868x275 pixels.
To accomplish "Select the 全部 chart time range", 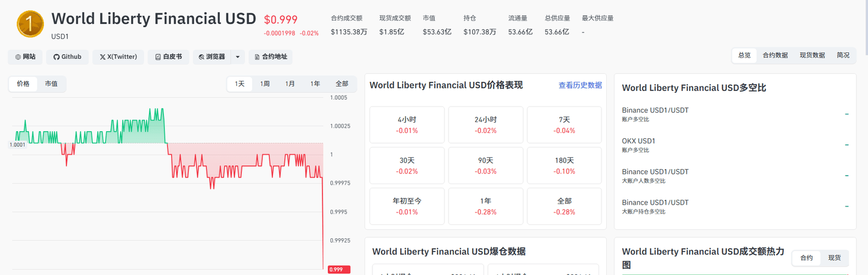I will pos(342,84).
